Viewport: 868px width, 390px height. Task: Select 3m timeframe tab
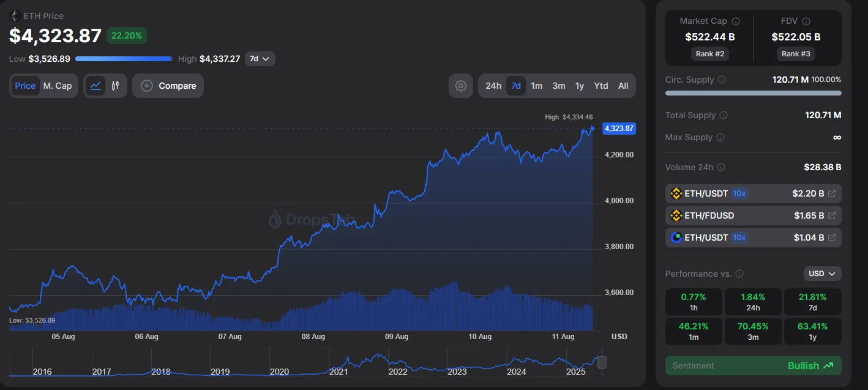pos(559,86)
